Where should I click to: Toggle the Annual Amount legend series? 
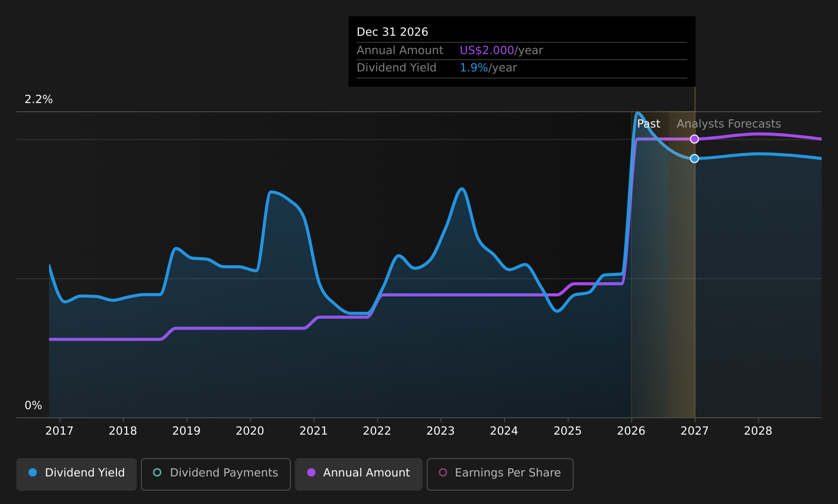[x=359, y=474]
